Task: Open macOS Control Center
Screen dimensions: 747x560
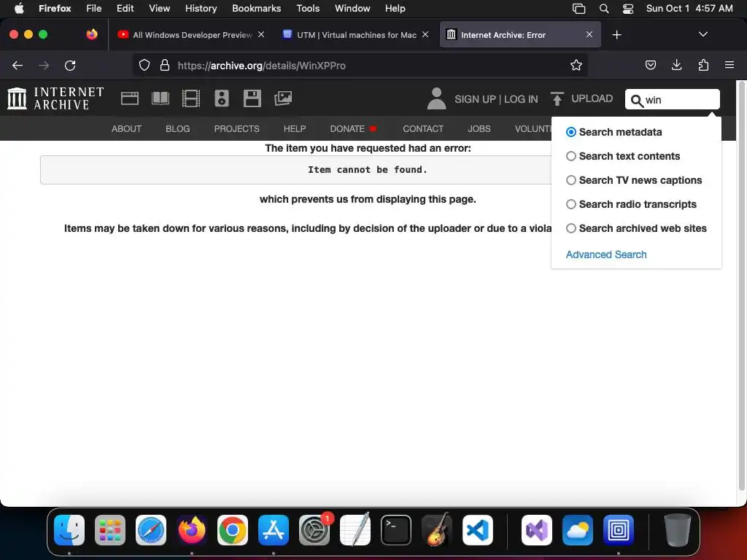Action: 628,9
